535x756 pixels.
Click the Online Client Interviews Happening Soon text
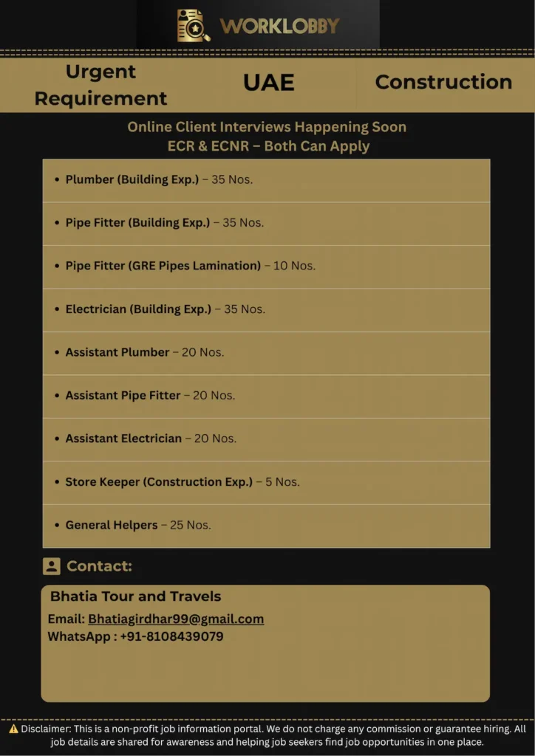tap(267, 127)
